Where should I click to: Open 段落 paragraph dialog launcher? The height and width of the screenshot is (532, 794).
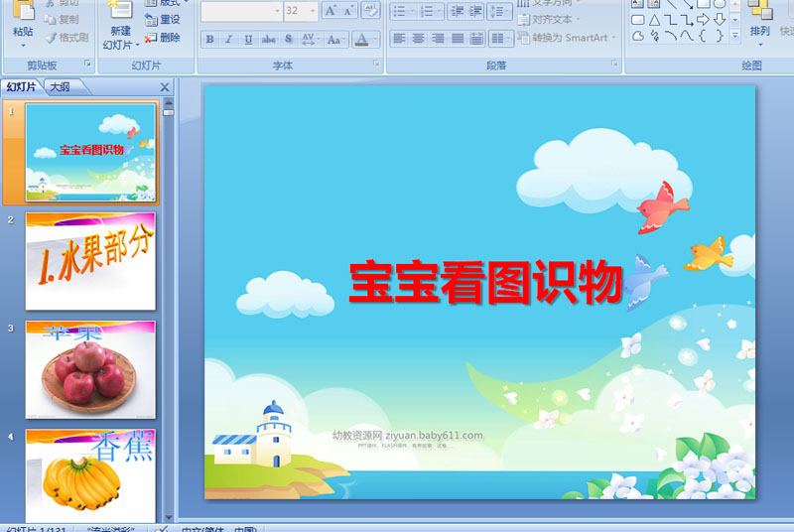pyautogui.click(x=614, y=64)
